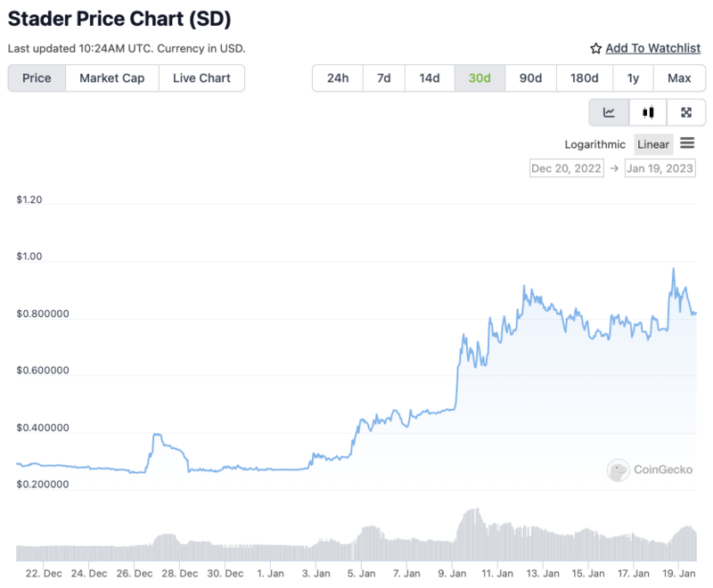Set range to 24h
Image resolution: width=713 pixels, height=588 pixels.
coord(338,78)
